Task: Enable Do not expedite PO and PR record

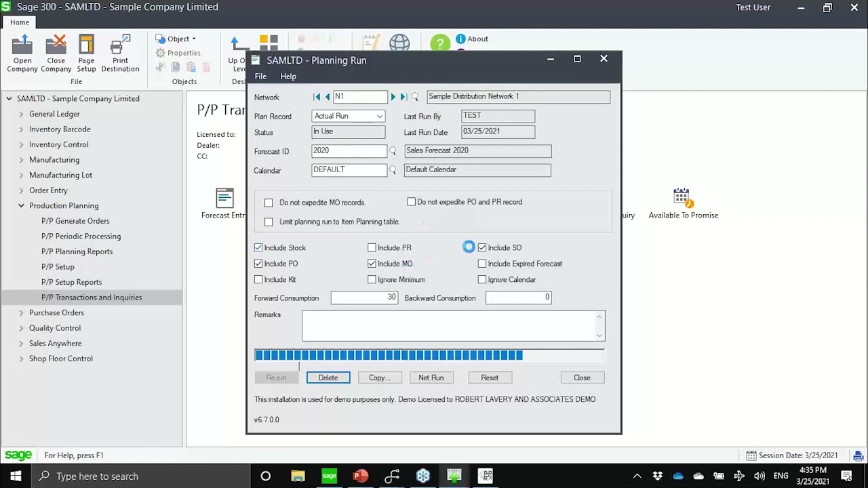Action: [x=411, y=202]
